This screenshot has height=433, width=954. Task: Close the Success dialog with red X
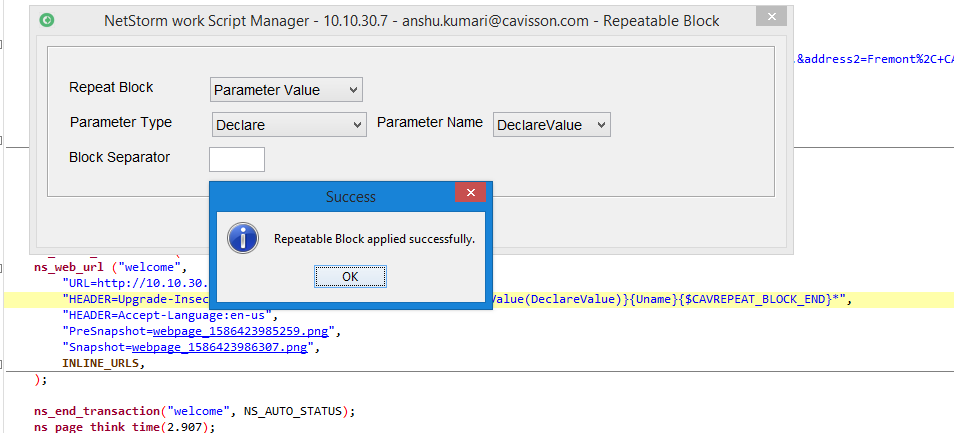470,193
